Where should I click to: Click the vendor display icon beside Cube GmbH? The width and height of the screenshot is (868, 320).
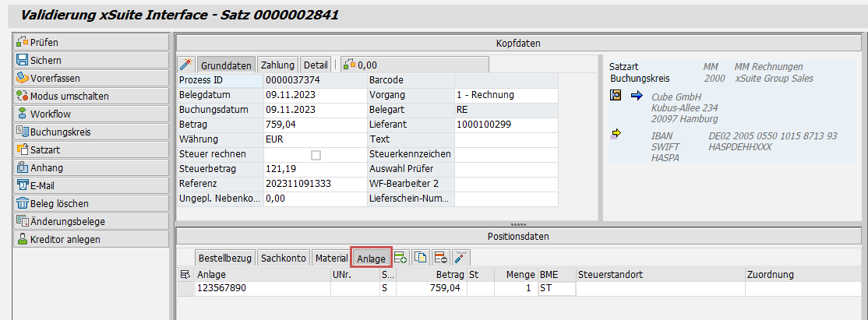click(616, 96)
